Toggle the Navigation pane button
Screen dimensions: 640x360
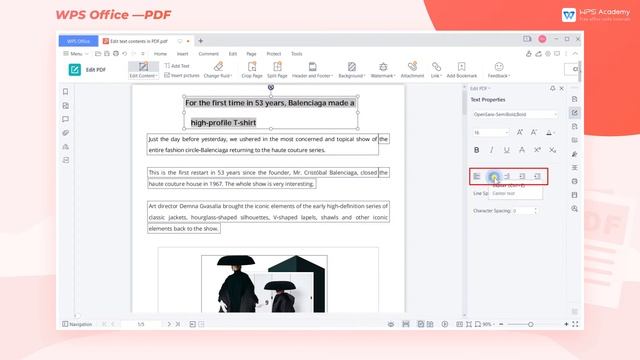[77, 324]
